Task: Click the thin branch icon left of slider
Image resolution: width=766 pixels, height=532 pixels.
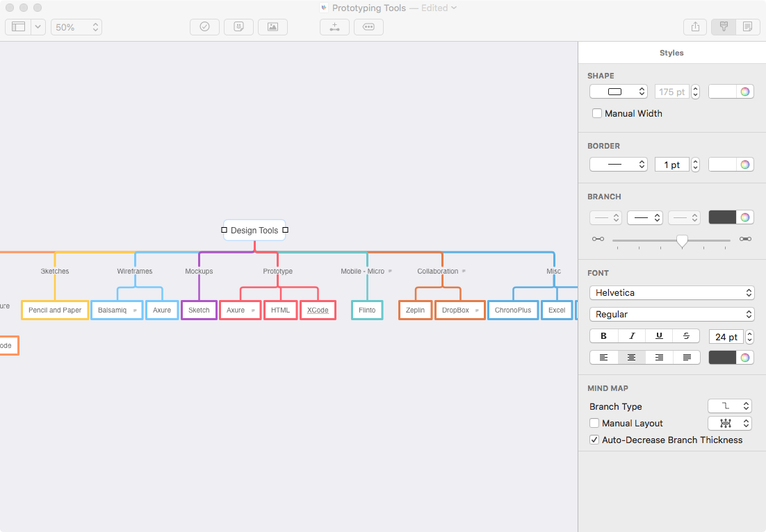Action: [x=598, y=239]
